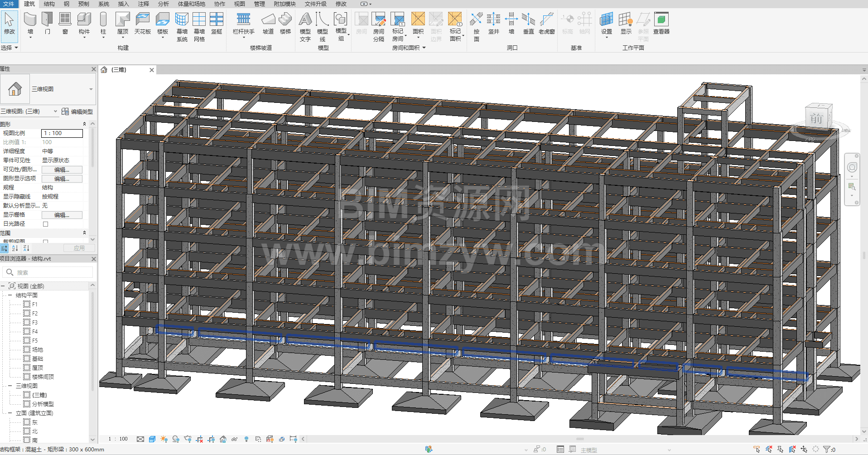Screen dimensions: 868x455
Task: Open the 三维视图 type selector dropdown
Action: [x=91, y=89]
